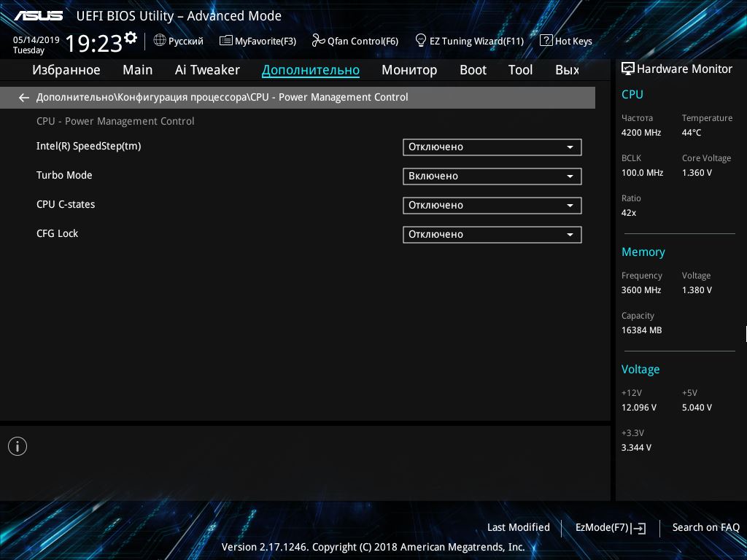Click the EzMode exit arrow icon
Screen dimensions: 747x560
[639, 528]
